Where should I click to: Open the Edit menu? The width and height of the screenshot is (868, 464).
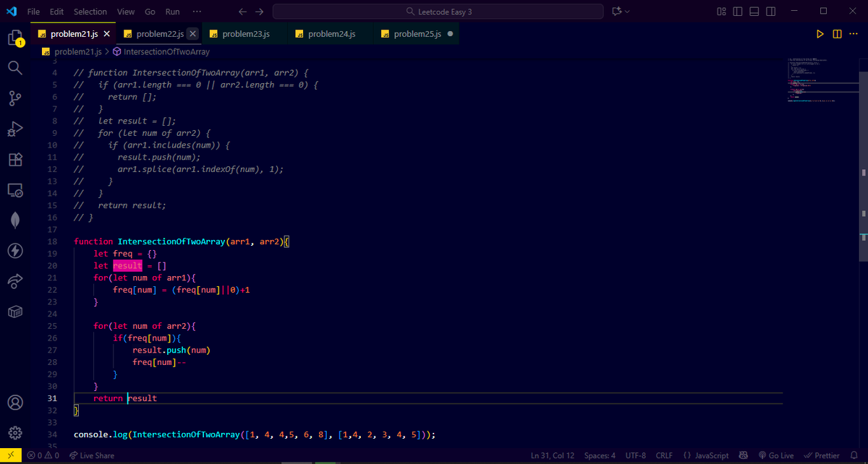(57, 12)
